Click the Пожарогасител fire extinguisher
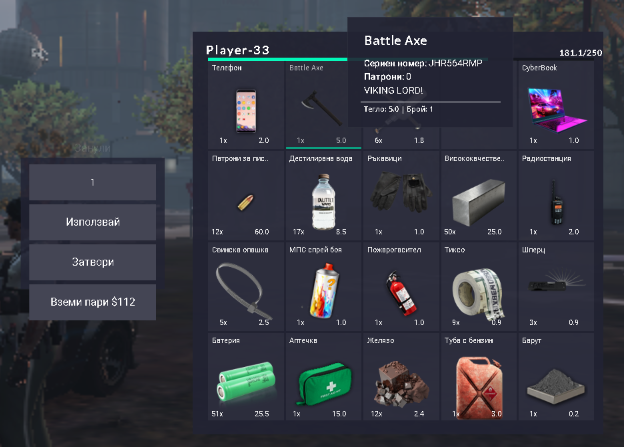The image size is (624, 447). (x=401, y=286)
